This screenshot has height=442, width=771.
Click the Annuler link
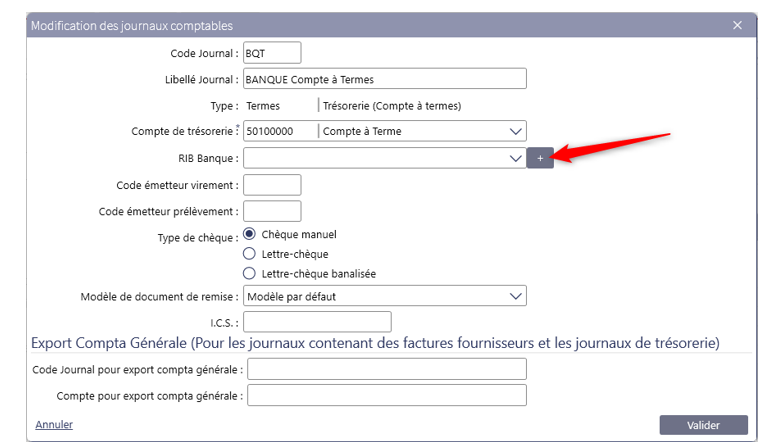(x=54, y=425)
